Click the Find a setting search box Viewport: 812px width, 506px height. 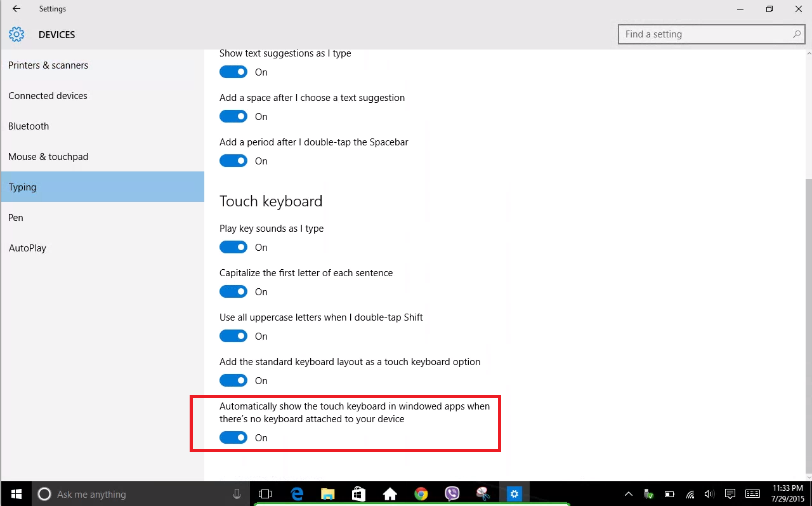click(704, 34)
